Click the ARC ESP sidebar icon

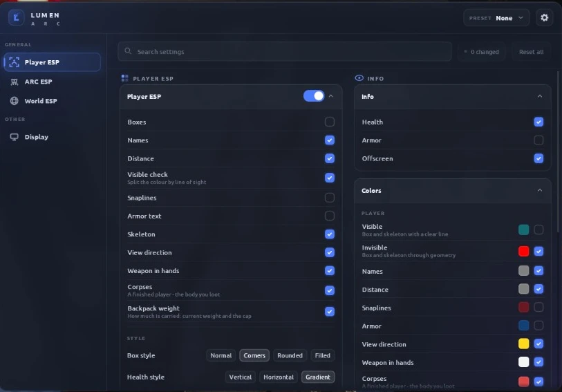click(14, 82)
